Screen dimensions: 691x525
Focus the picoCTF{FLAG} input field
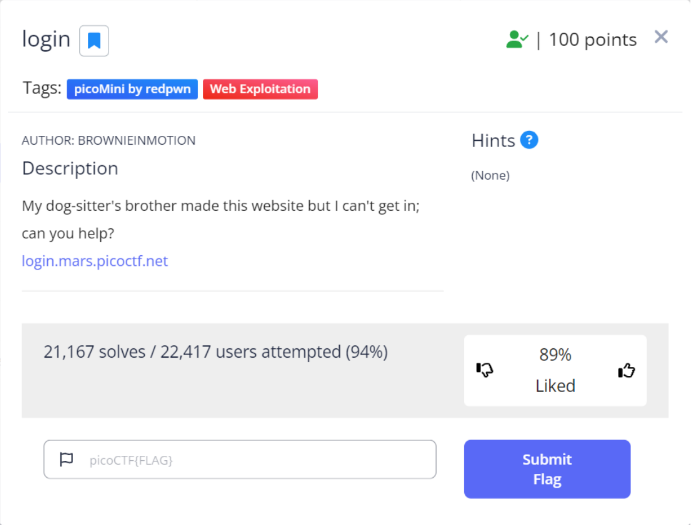click(x=250, y=460)
